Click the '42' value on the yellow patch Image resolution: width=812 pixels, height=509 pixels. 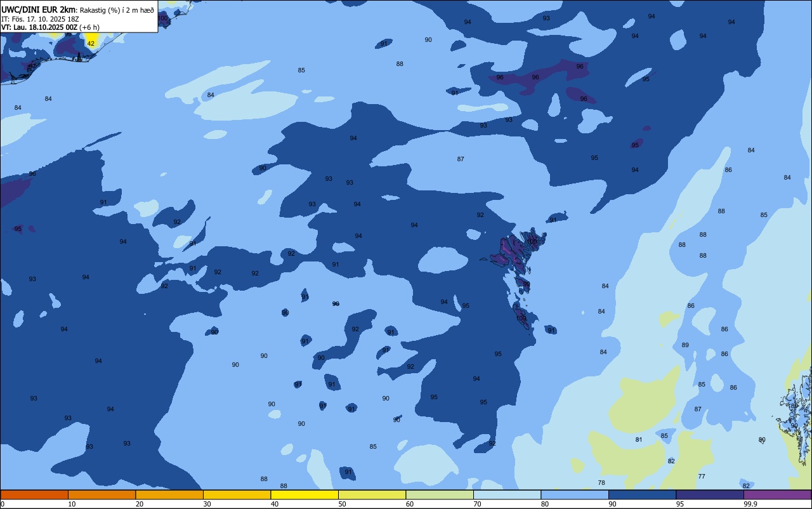tap(91, 44)
